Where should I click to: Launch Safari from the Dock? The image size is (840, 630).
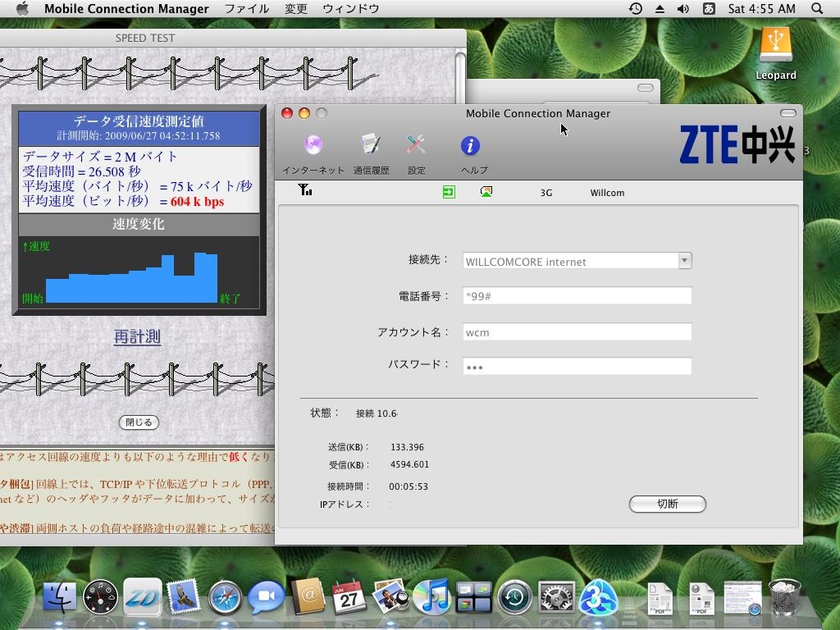click(225, 597)
